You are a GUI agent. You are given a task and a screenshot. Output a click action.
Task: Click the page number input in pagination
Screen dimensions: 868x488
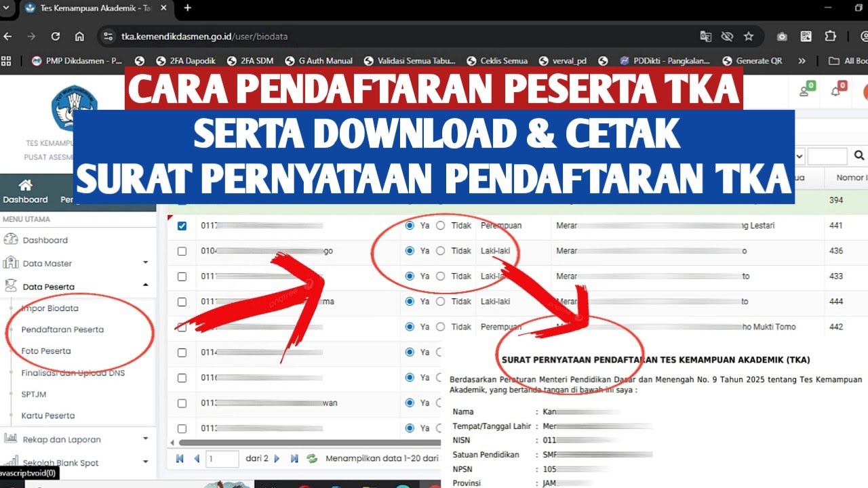tap(222, 459)
